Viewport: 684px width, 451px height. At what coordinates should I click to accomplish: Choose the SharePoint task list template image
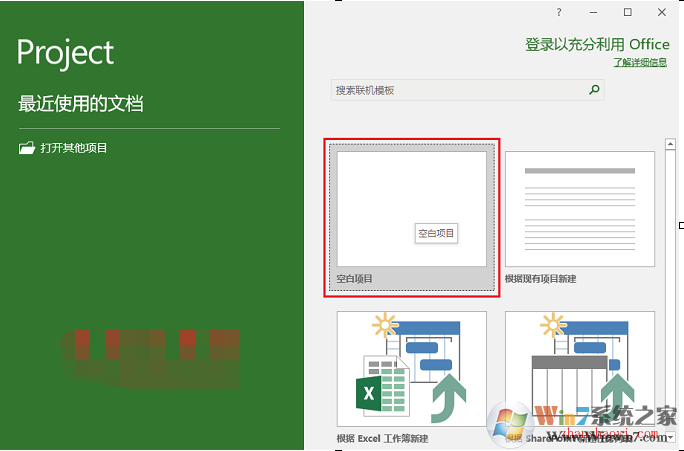coord(580,369)
